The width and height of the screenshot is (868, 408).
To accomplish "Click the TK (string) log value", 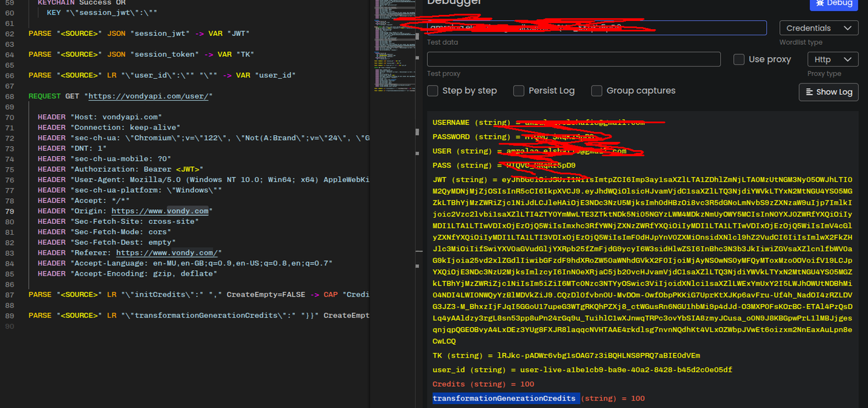I will click(x=599, y=355).
